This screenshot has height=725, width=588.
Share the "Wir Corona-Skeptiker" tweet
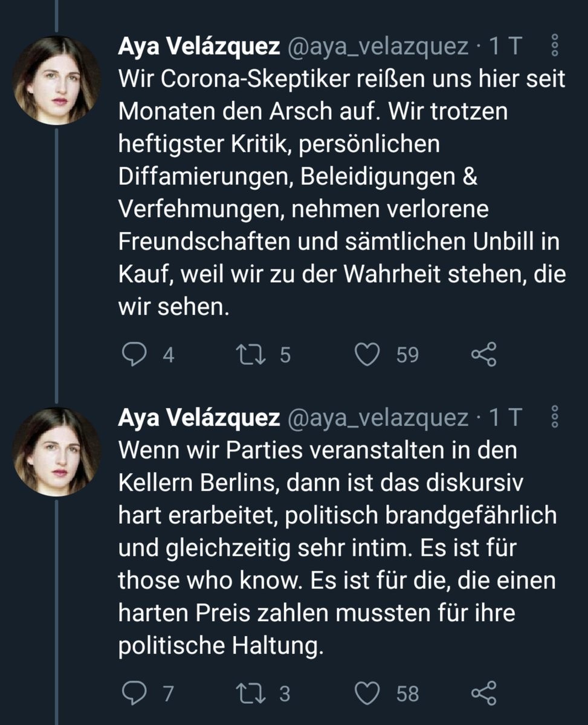483,355
